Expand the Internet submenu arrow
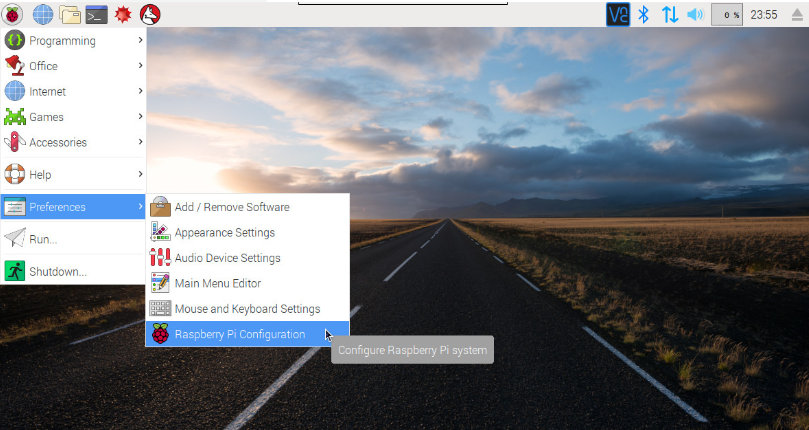Screen dimensions: 809x430 (140, 91)
